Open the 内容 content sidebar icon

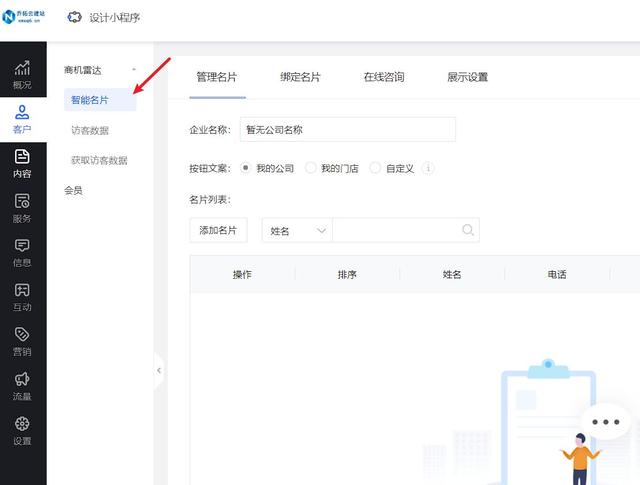[22, 163]
